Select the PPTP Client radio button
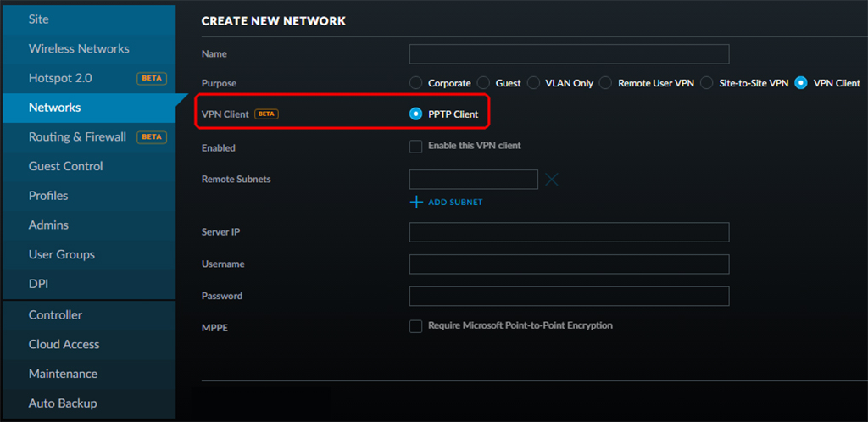Image resolution: width=868 pixels, height=422 pixels. point(415,114)
